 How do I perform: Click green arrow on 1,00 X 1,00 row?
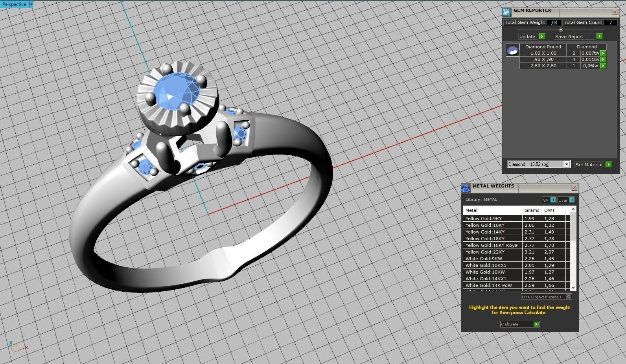point(603,53)
